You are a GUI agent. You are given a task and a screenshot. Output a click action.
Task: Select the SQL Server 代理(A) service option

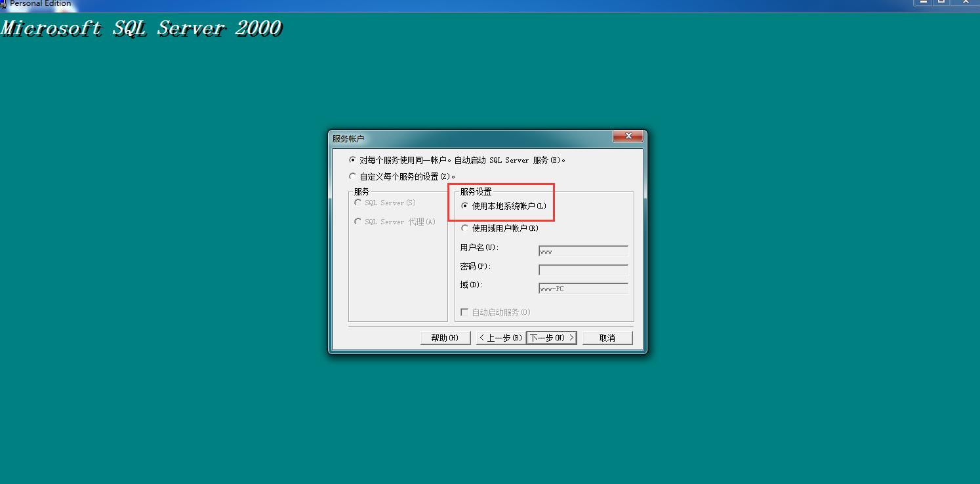click(358, 222)
